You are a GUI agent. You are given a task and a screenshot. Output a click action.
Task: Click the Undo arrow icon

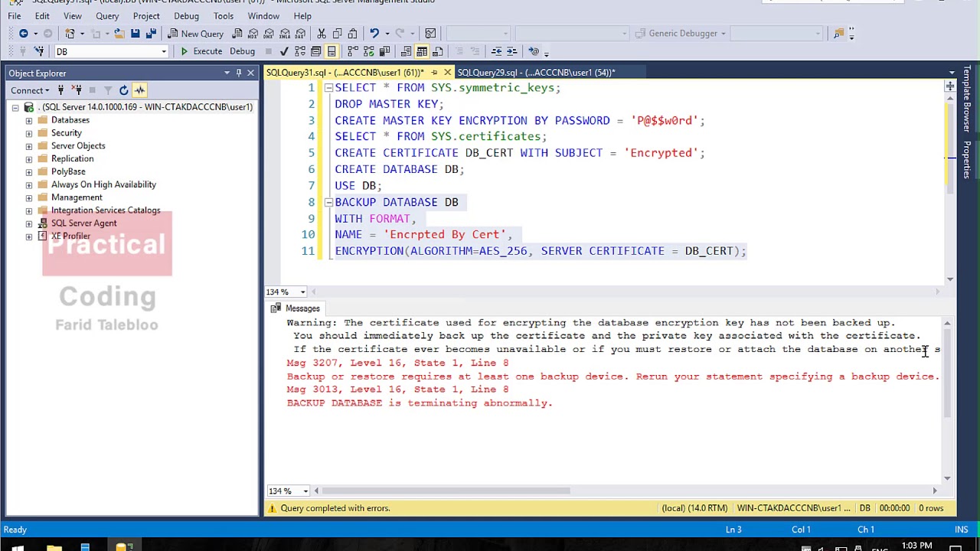(374, 33)
